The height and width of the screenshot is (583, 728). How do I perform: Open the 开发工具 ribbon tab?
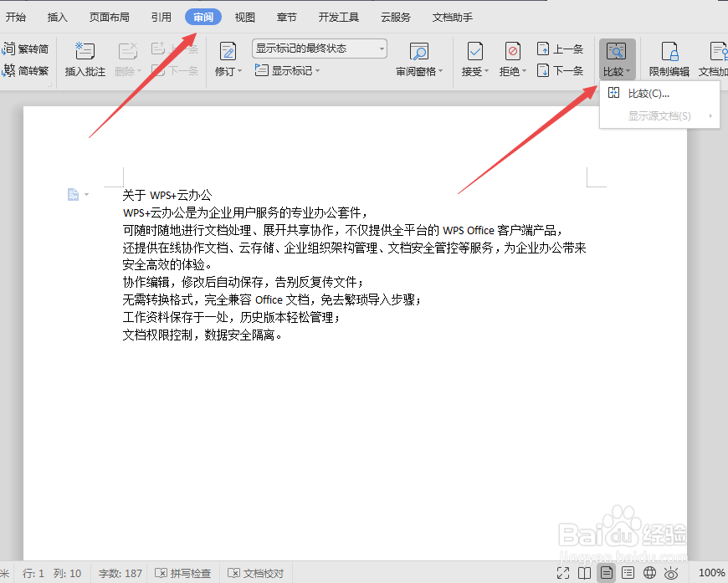tap(340, 16)
